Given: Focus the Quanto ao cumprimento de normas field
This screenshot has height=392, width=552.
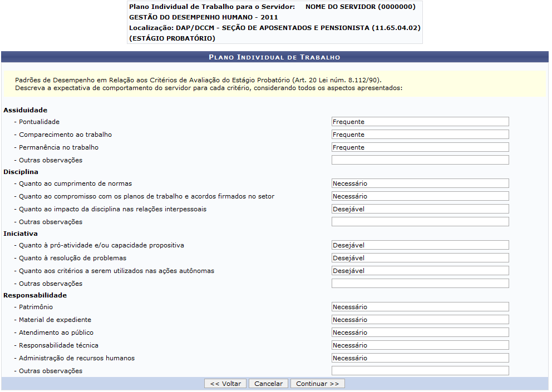Looking at the screenshot, I should [x=420, y=183].
